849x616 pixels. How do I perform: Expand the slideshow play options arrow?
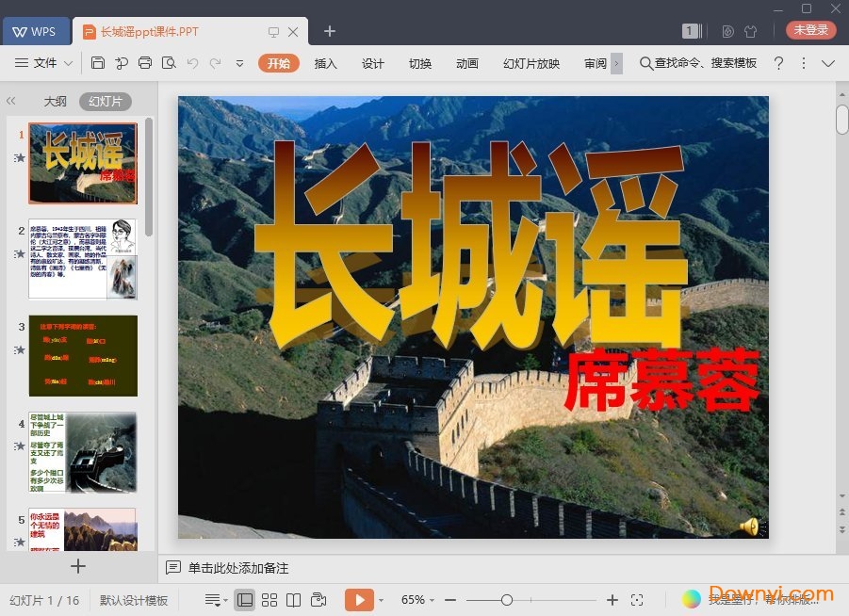tap(381, 599)
